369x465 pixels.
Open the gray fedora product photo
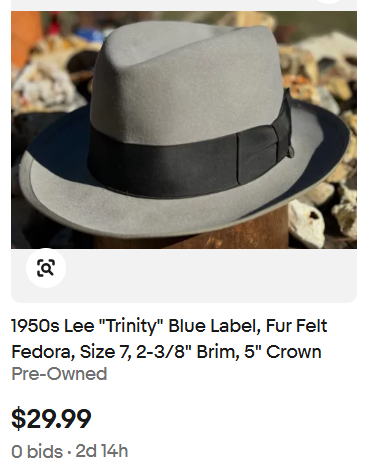coord(184,130)
